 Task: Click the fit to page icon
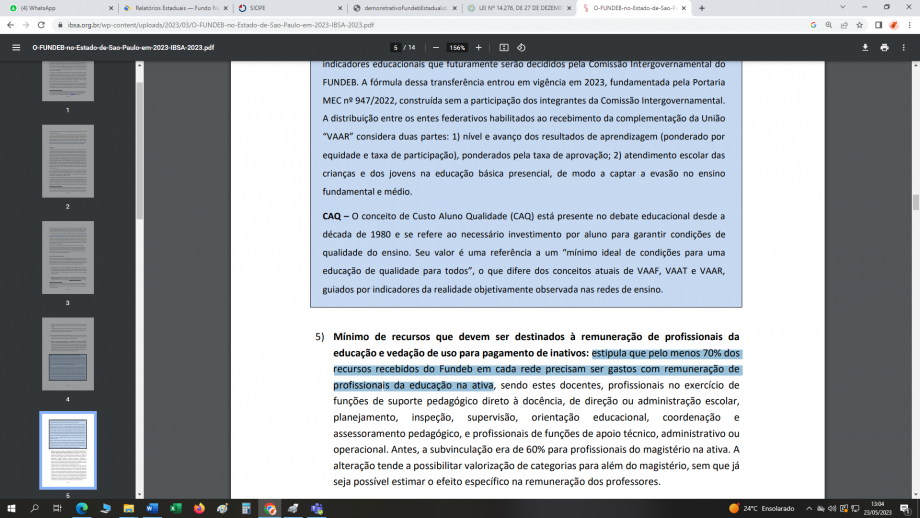tap(504, 48)
